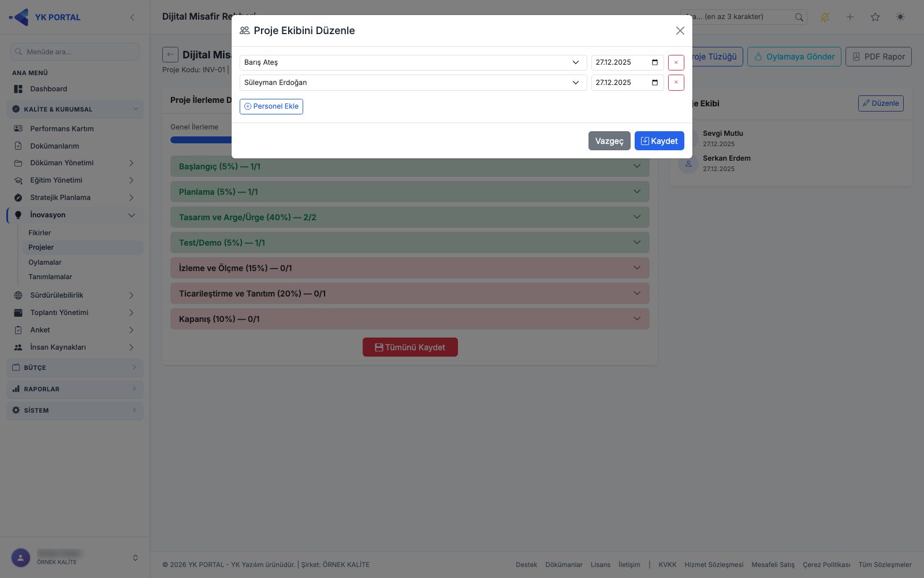Click the Tümünü Kaydet button
The height and width of the screenshot is (578, 924).
click(x=410, y=347)
